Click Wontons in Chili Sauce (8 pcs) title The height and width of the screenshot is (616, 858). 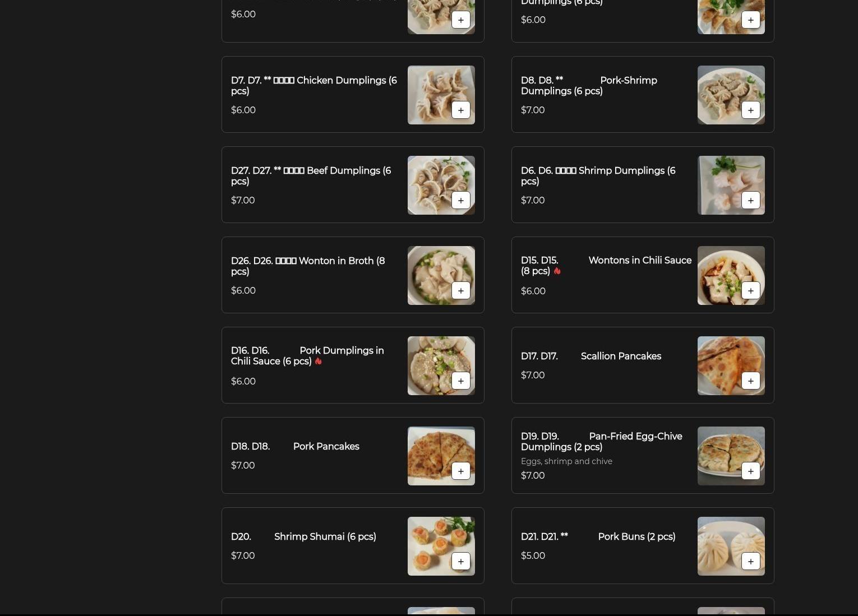tap(606, 266)
